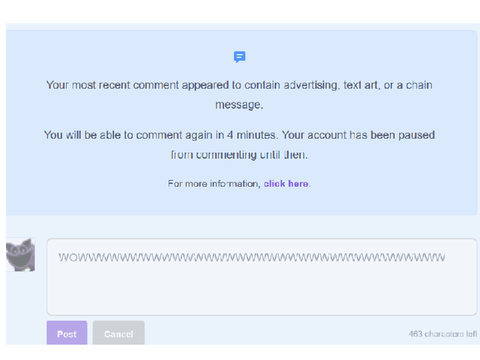The width and height of the screenshot is (480, 360).
Task: Click the Cancel button
Action: click(x=119, y=333)
